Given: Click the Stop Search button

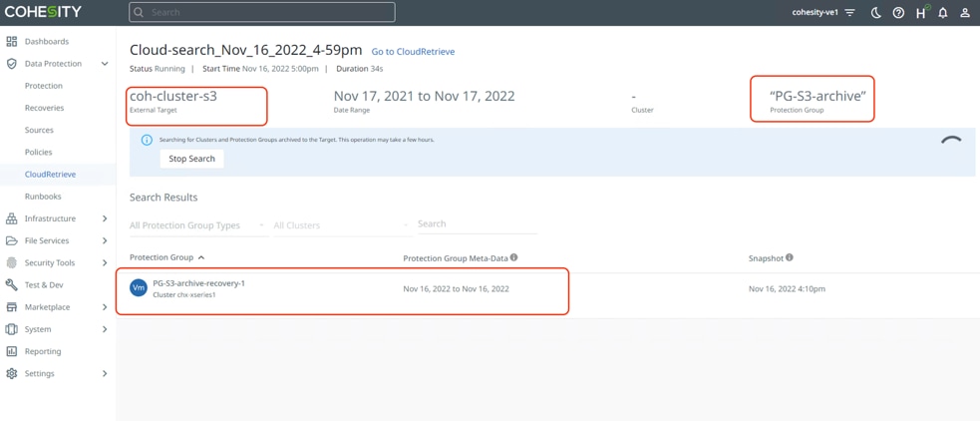Looking at the screenshot, I should tap(191, 159).
